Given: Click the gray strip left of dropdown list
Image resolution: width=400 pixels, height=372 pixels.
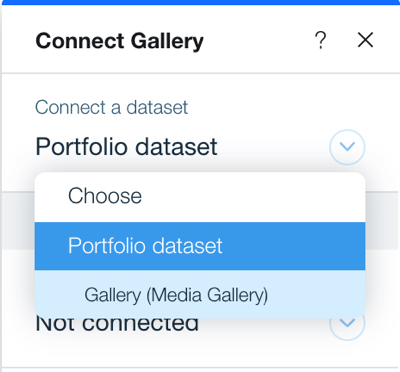Looking at the screenshot, I should [x=18, y=221].
